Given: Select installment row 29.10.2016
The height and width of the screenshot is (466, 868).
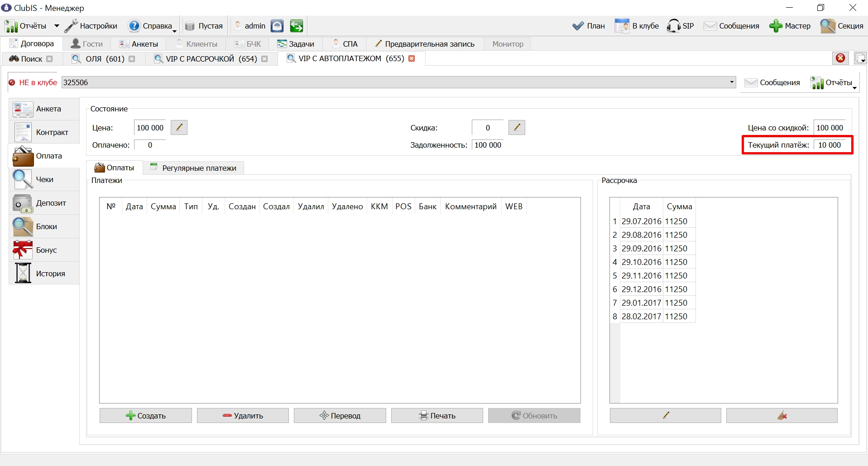Looking at the screenshot, I should (x=652, y=262).
